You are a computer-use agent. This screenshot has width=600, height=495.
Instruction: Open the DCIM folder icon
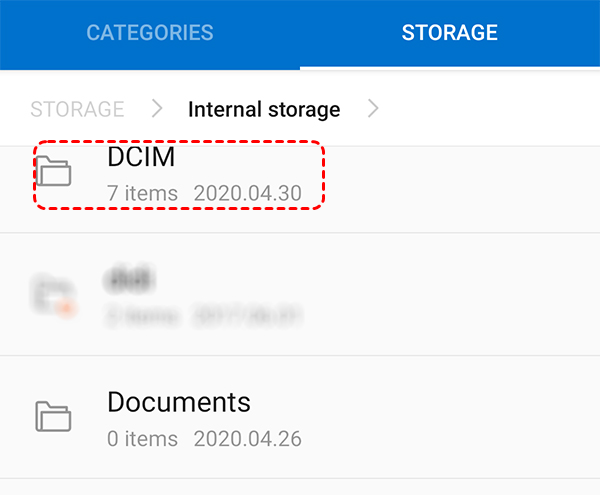56,171
